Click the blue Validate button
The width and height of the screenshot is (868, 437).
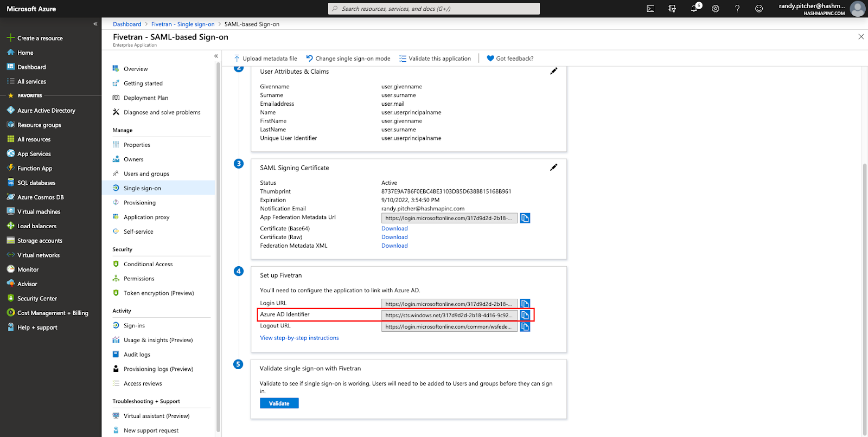[x=279, y=403]
